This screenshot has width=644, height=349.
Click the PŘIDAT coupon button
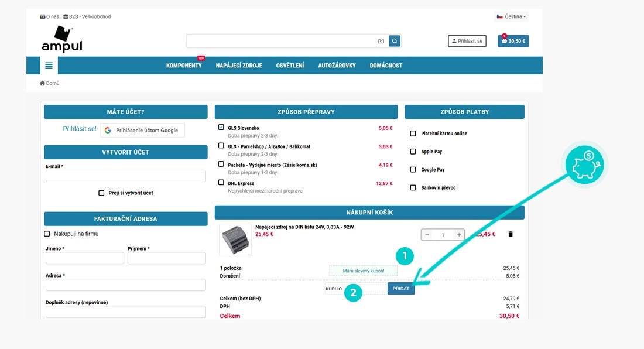[401, 289]
